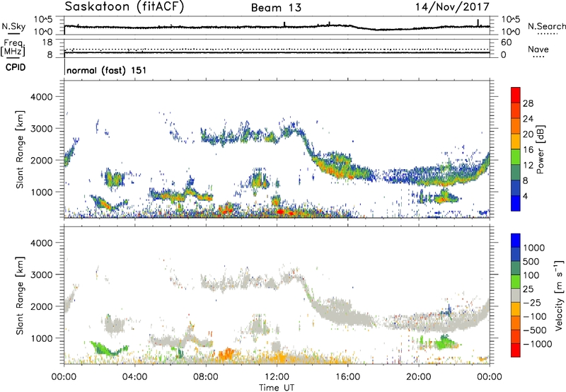Click the '08:00' time tick label

tap(206, 377)
